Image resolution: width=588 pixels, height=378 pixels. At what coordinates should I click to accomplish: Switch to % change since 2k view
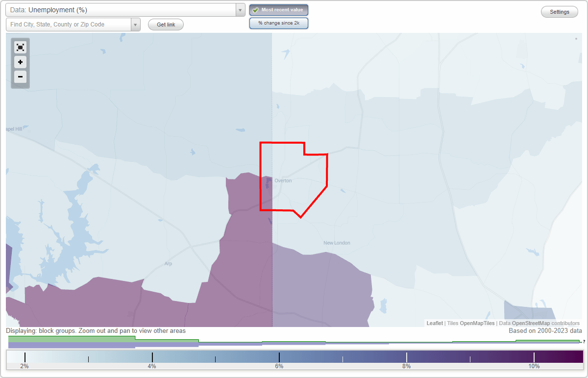278,23
